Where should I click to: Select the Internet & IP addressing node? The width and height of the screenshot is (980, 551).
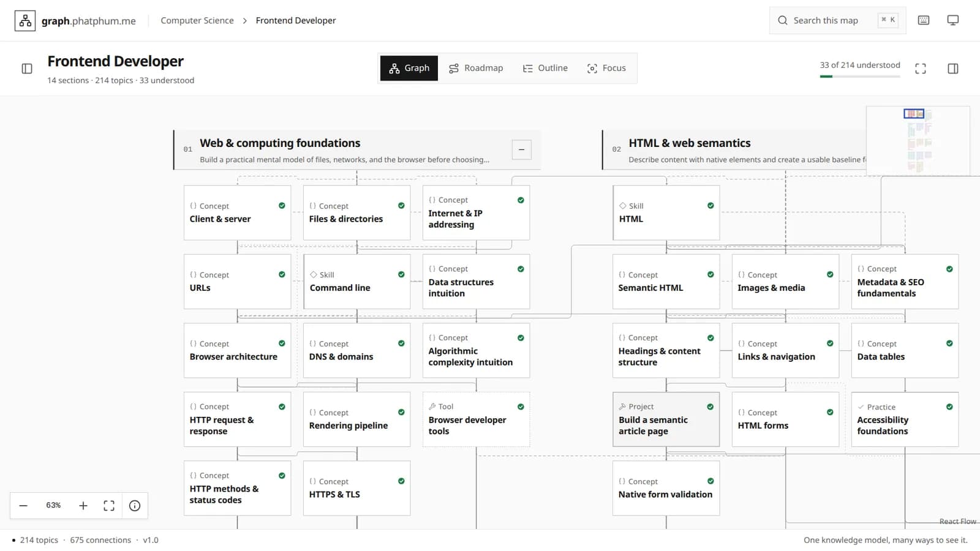point(476,212)
